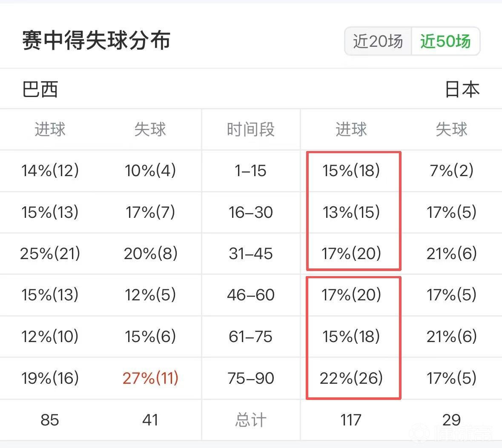Select the 近50场 toggle option
The width and height of the screenshot is (502, 448).
(446, 41)
